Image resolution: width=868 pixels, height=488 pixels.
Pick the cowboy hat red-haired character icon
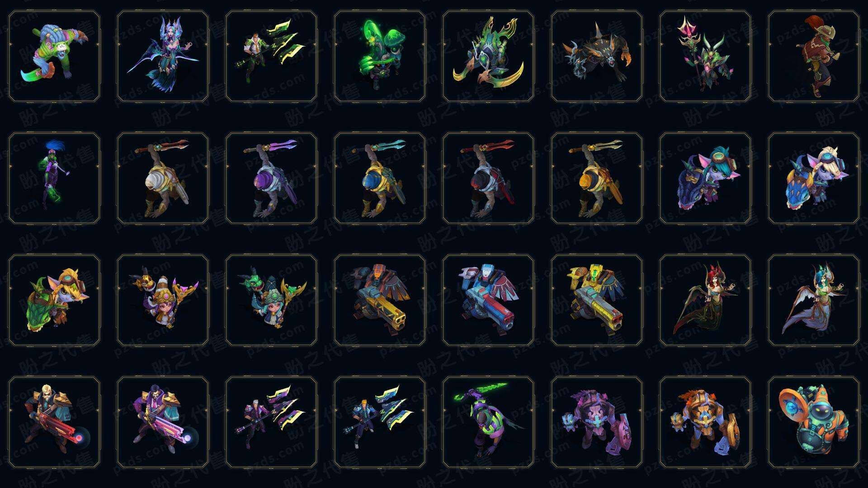(814, 56)
